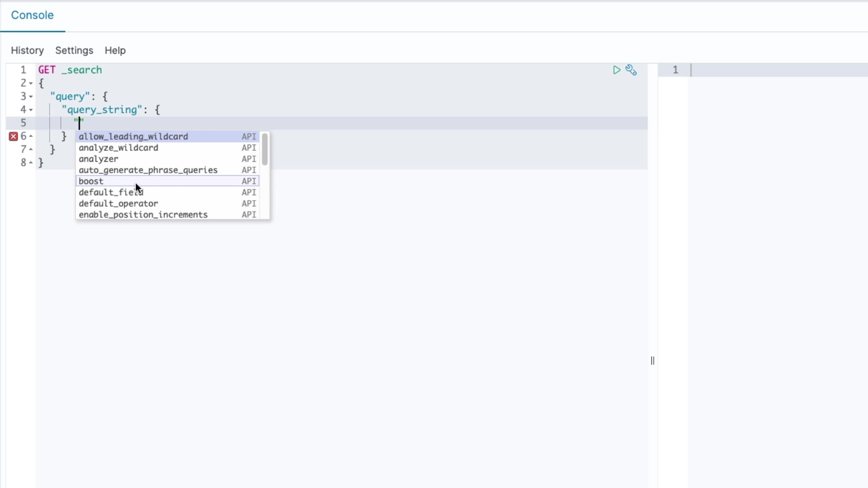Screen dimensions: 868x488
Task: Collapse the query block on line 3
Action: click(x=31, y=97)
